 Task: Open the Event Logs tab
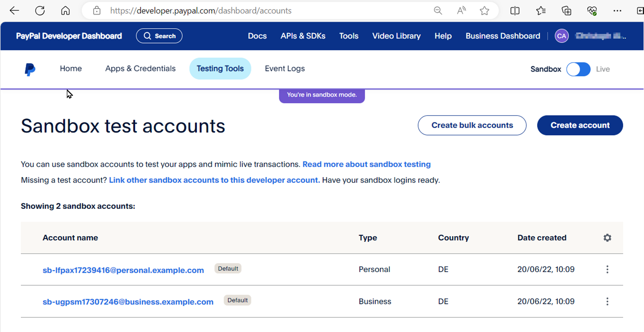(284, 69)
